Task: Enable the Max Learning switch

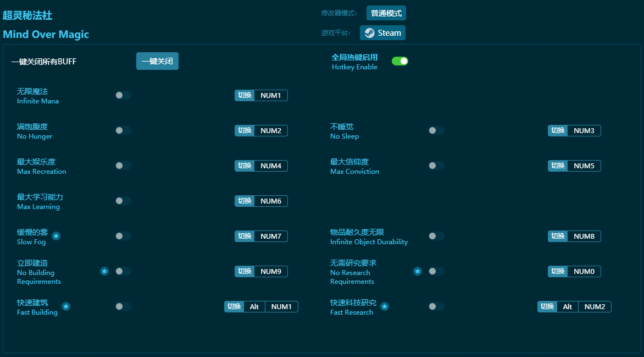Action: pos(123,201)
